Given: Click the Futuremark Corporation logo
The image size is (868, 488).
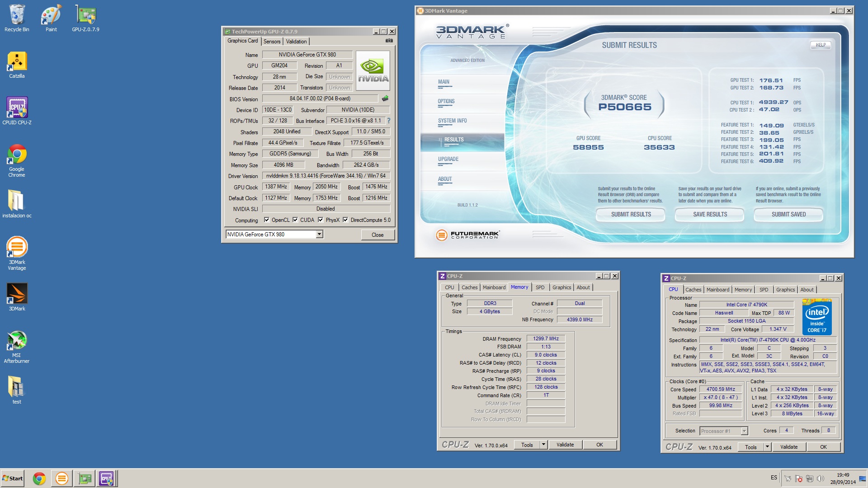Looking at the screenshot, I should click(x=467, y=235).
